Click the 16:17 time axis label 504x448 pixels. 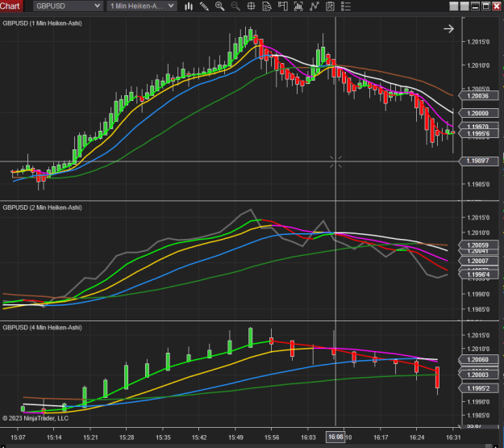coord(381,438)
